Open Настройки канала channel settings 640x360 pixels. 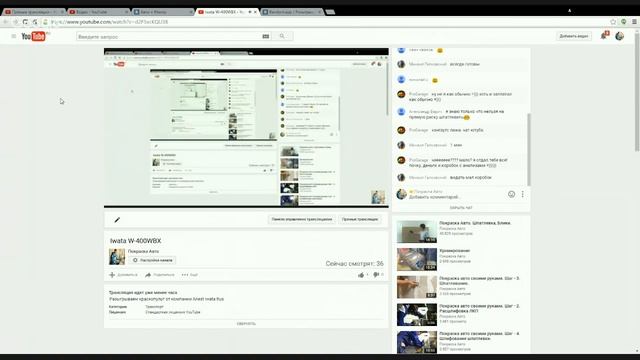tap(152, 260)
